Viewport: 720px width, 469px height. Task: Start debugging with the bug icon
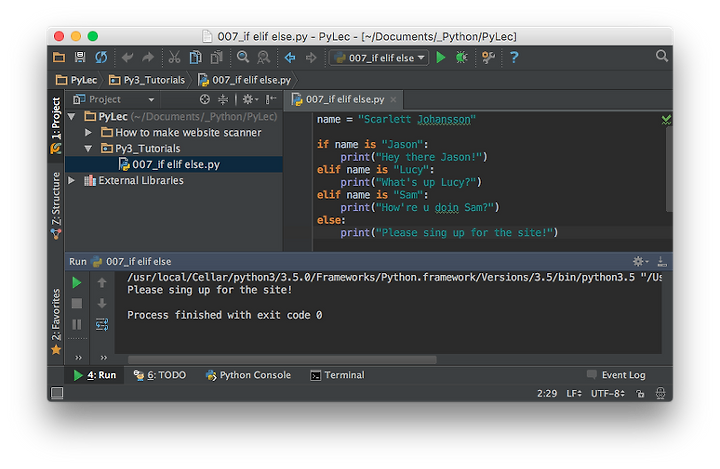[x=461, y=57]
